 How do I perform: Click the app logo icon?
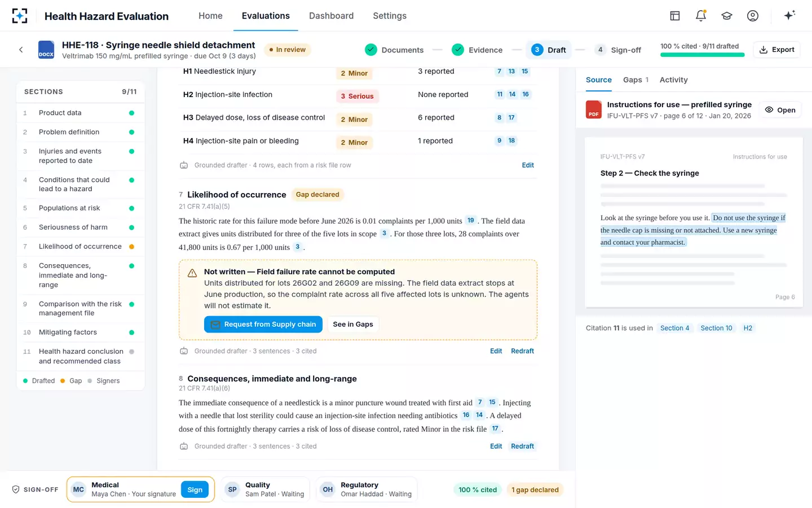click(20, 16)
